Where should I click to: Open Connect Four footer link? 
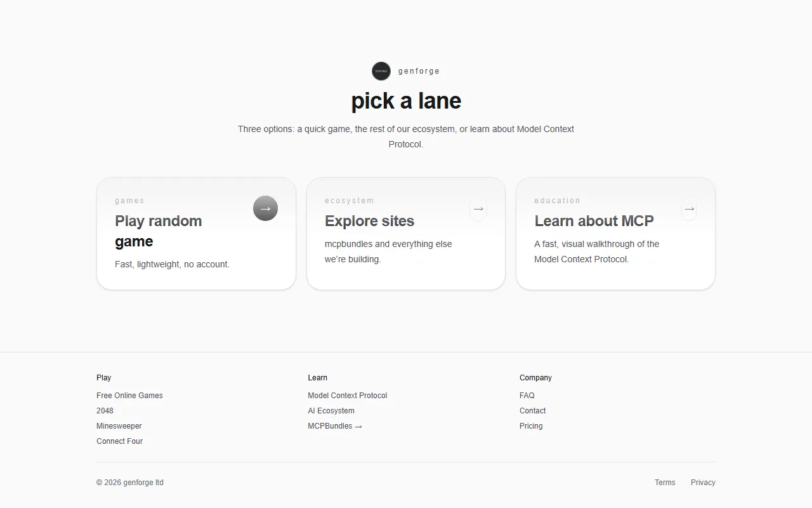pos(119,441)
